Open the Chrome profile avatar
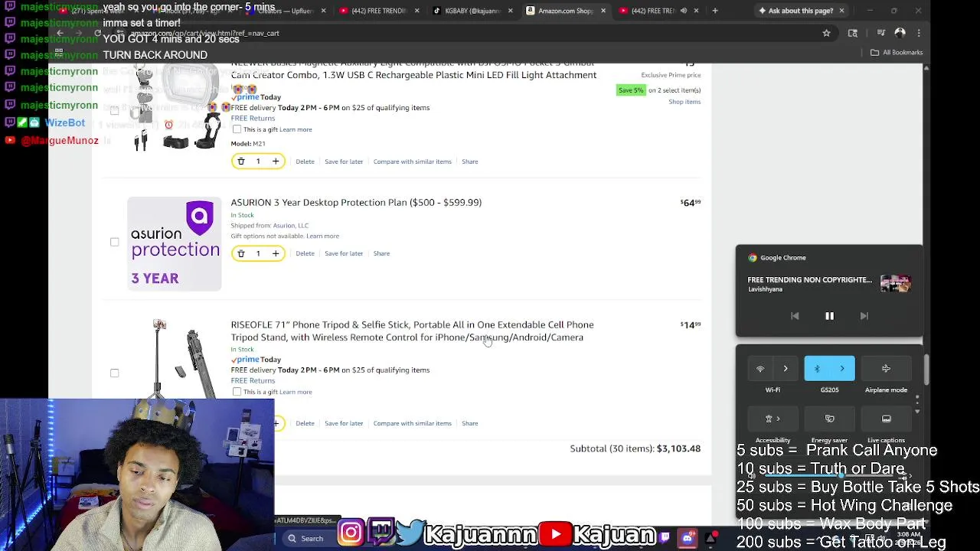980x551 pixels. click(x=900, y=33)
